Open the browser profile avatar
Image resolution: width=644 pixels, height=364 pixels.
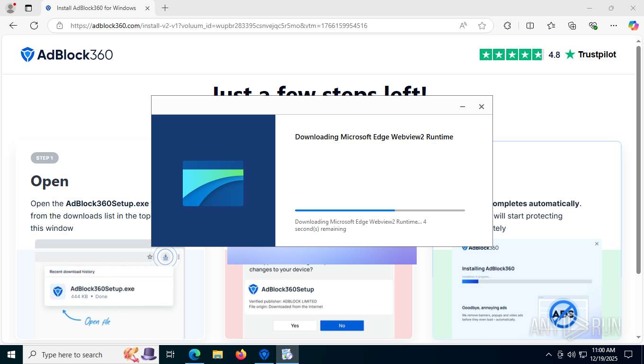(x=10, y=8)
